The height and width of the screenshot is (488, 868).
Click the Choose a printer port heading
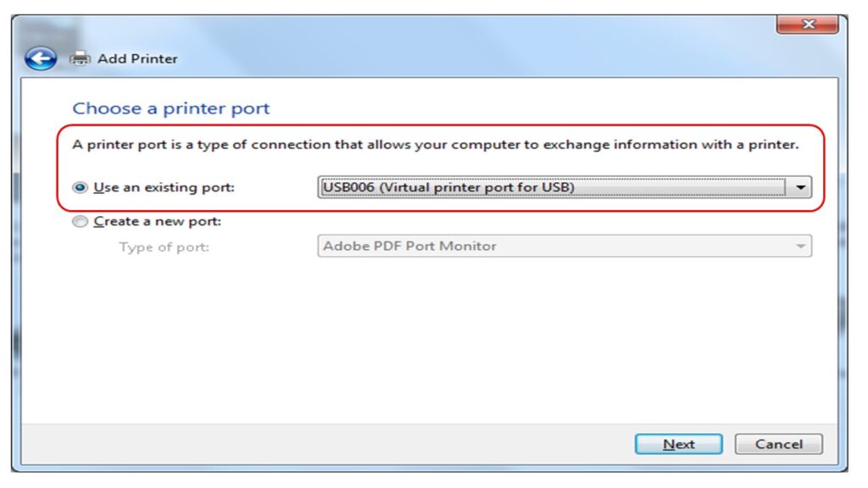click(x=172, y=108)
